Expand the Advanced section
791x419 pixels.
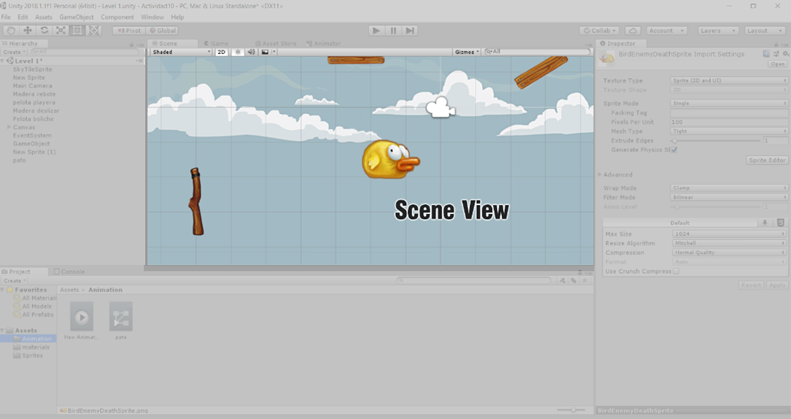pyautogui.click(x=600, y=174)
